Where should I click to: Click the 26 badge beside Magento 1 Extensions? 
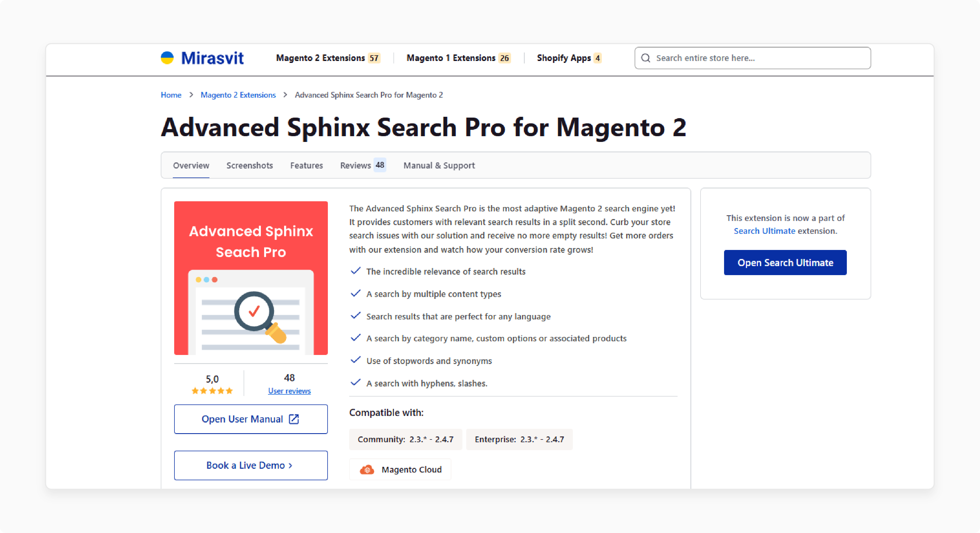(x=504, y=58)
